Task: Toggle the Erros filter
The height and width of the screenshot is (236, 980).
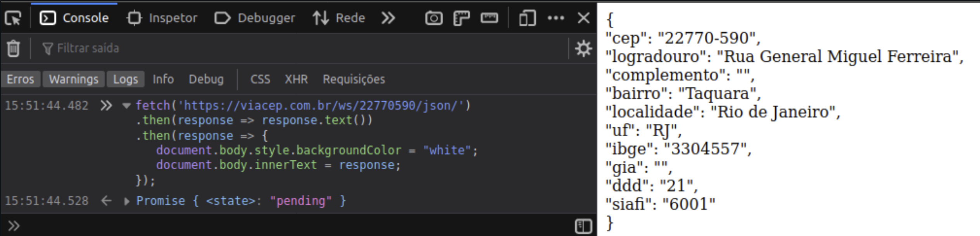Action: (21, 79)
